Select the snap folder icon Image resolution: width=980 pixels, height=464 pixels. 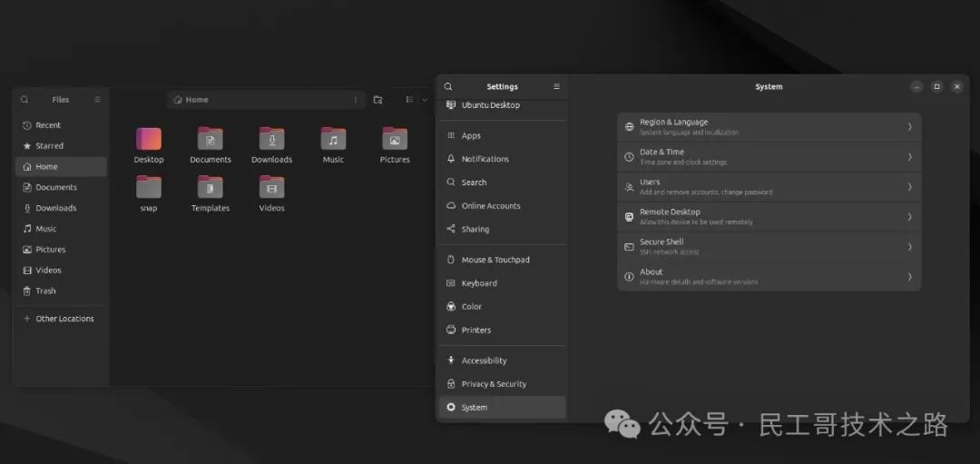click(149, 187)
